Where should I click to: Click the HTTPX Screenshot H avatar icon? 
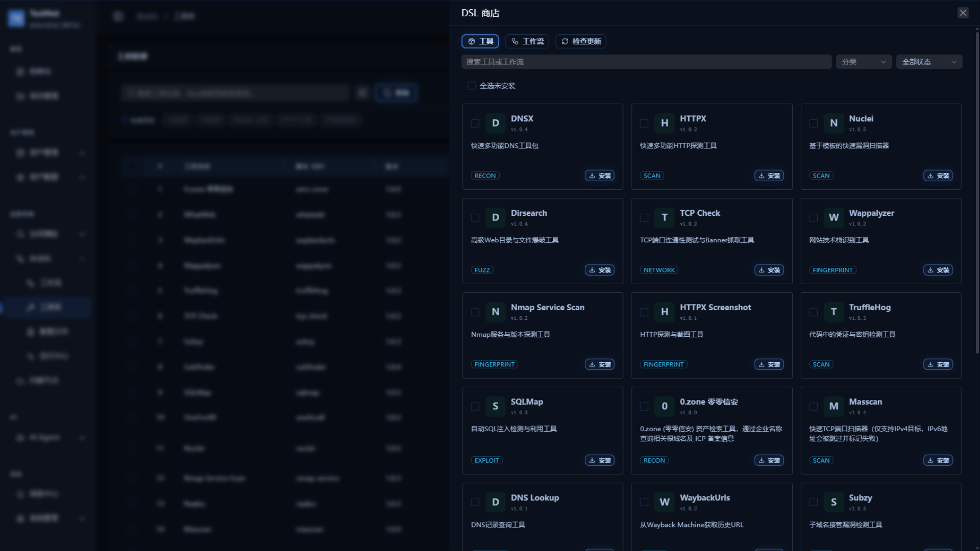(664, 312)
